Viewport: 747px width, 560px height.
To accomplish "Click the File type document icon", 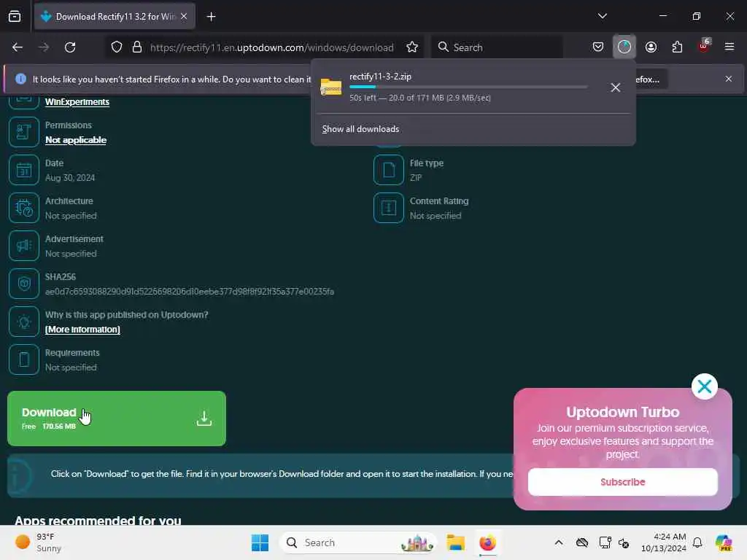I will [x=389, y=170].
